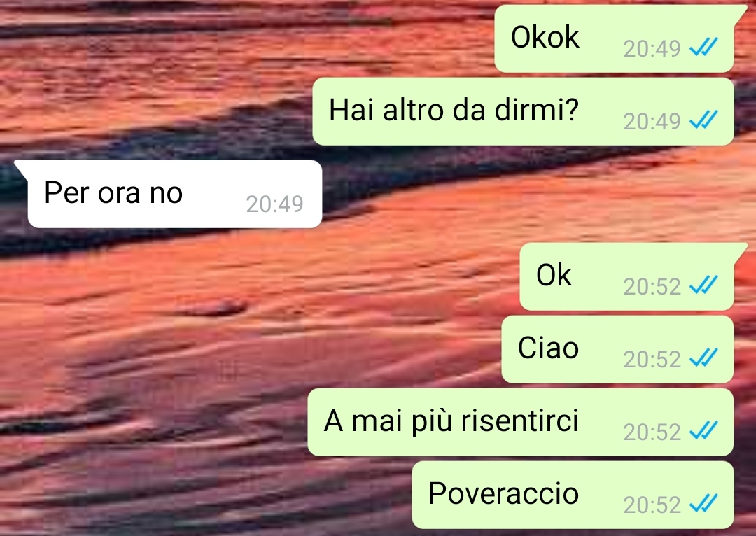The width and height of the screenshot is (756, 536).
Task: Select the Hai altro da dirmi? message
Action: pyautogui.click(x=523, y=111)
